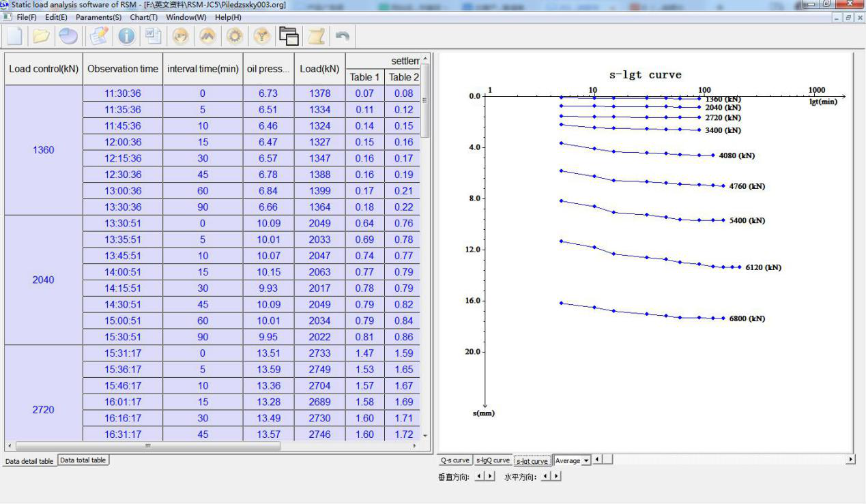This screenshot has height=504, width=866.
Task: Click the first round orange toolbar icon
Action: (181, 36)
